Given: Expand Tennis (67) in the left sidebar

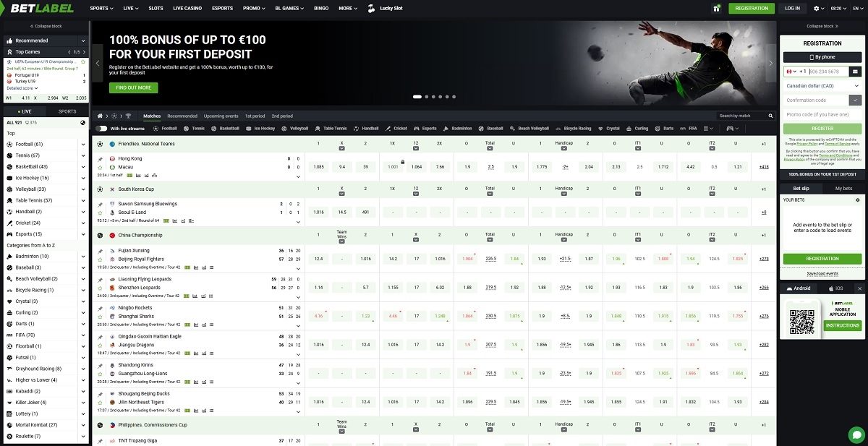Looking at the screenshot, I should tap(83, 155).
